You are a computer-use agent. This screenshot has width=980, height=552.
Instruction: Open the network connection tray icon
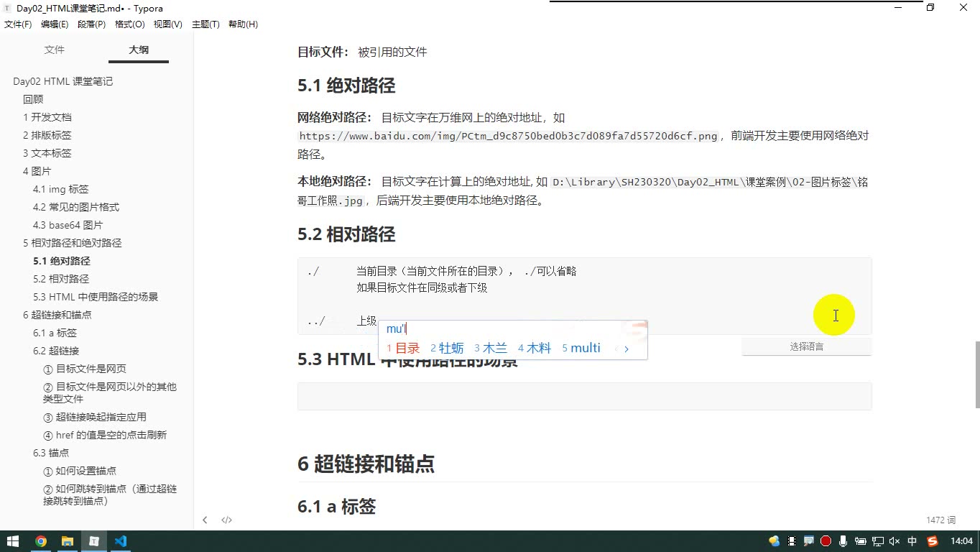877,541
